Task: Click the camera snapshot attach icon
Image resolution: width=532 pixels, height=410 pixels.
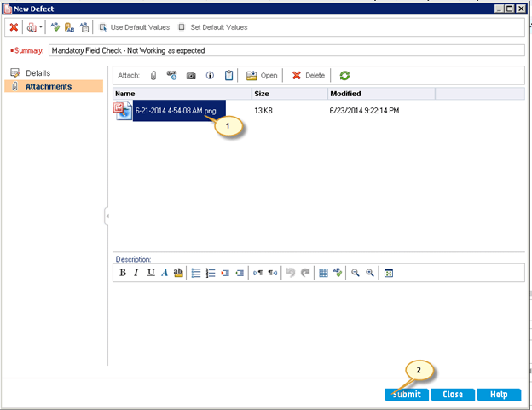Action: coord(191,75)
